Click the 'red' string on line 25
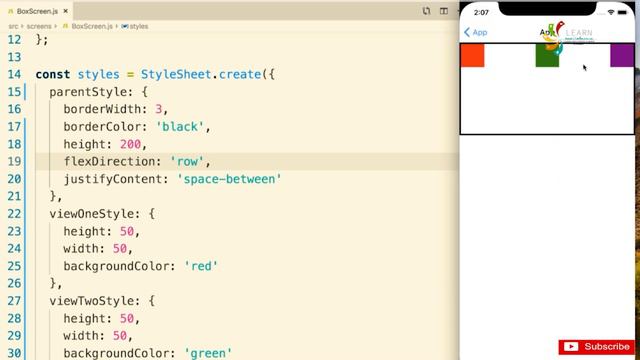 pos(201,266)
